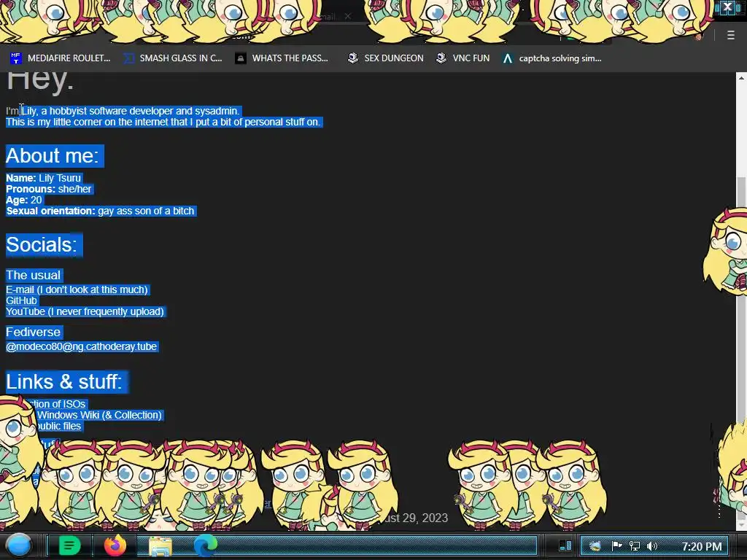
Task: Click the page scrollbar up arrow
Action: click(x=741, y=77)
